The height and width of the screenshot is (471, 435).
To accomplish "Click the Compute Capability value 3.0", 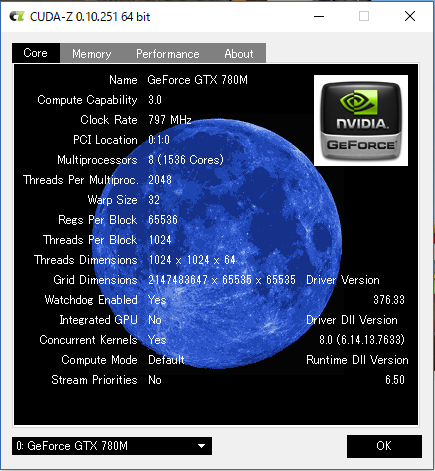I will click(155, 100).
